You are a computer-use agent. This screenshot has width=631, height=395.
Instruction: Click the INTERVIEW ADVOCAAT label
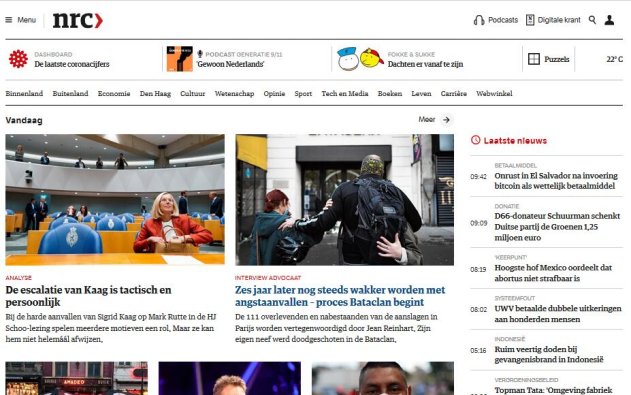tap(268, 278)
